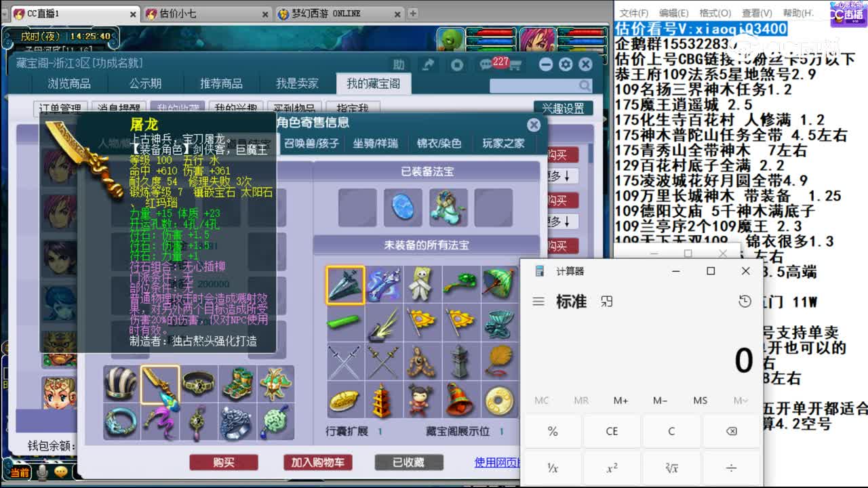Open Notepad 格式 menu
The height and width of the screenshot is (488, 868).
tap(715, 13)
